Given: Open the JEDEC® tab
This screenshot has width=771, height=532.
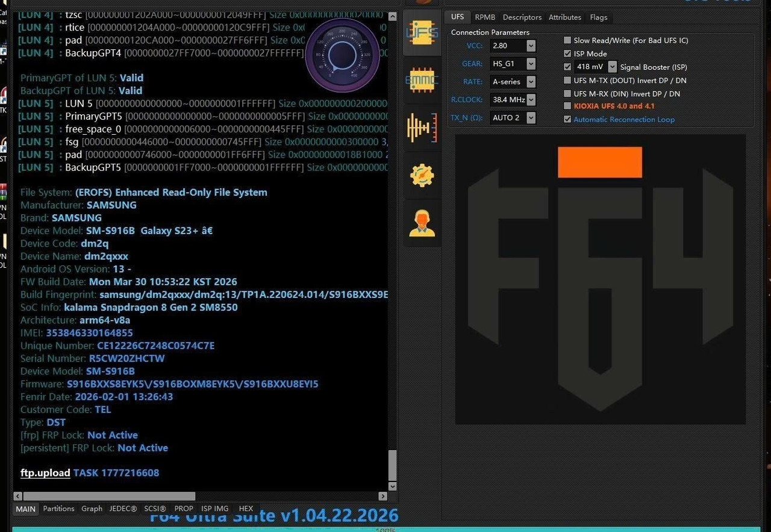Looking at the screenshot, I should [123, 509].
